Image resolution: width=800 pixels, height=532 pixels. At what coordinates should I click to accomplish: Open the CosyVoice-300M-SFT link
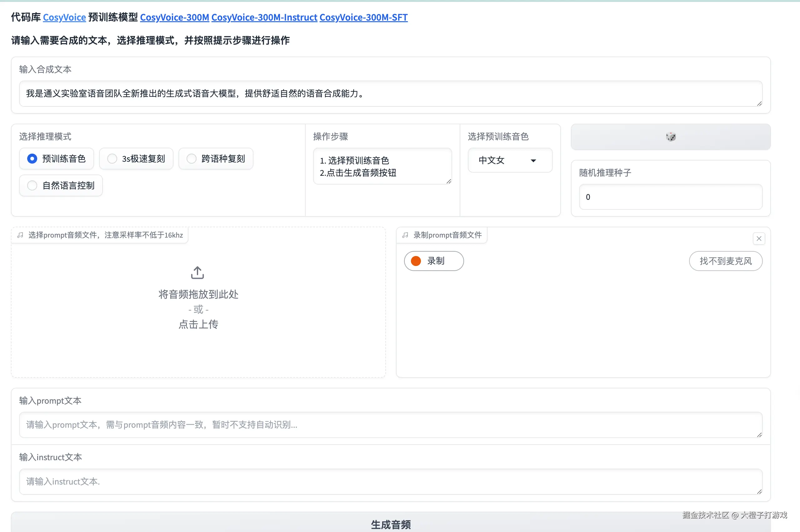click(363, 17)
